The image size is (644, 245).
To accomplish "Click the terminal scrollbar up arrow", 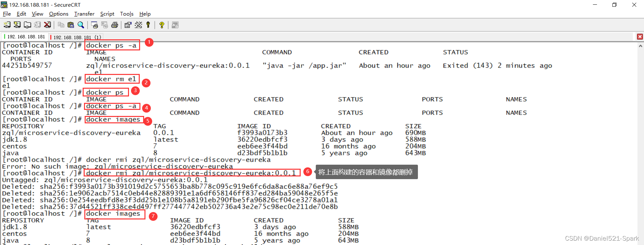I will pos(641,46).
